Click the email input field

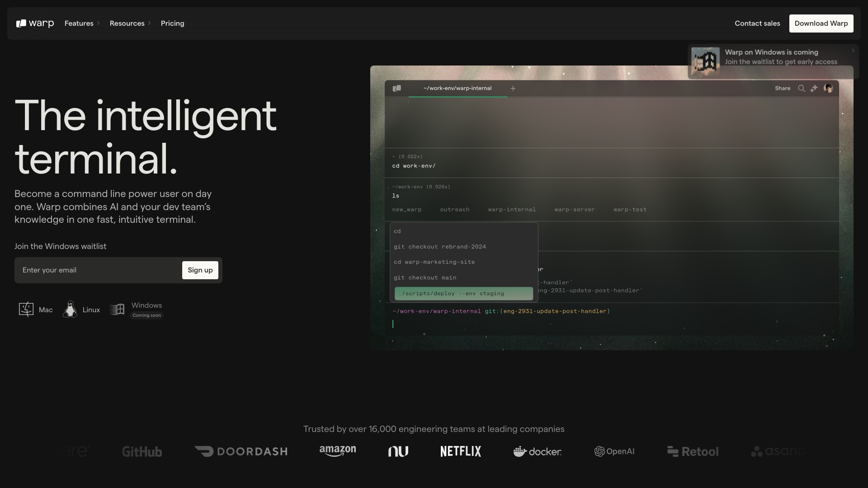point(99,270)
